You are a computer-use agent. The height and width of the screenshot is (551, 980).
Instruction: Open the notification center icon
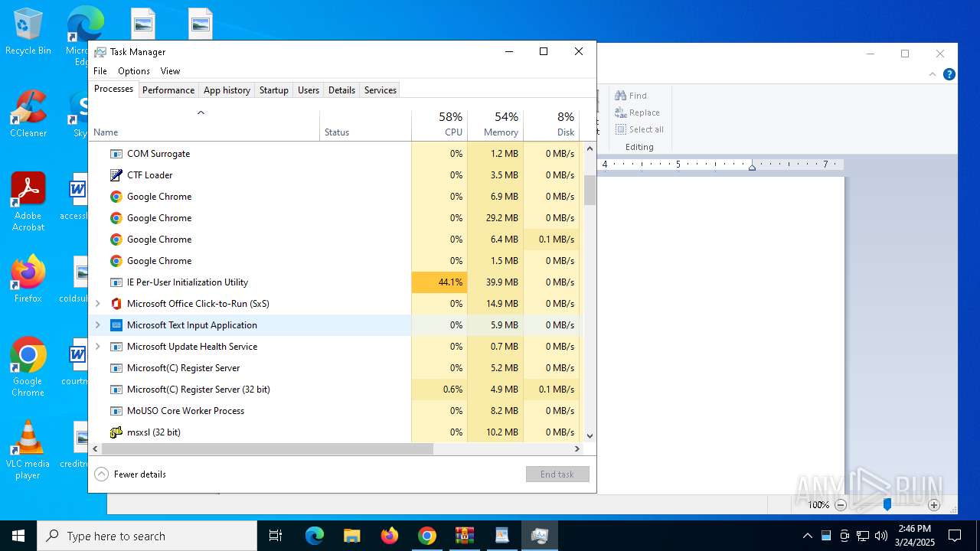(x=955, y=536)
